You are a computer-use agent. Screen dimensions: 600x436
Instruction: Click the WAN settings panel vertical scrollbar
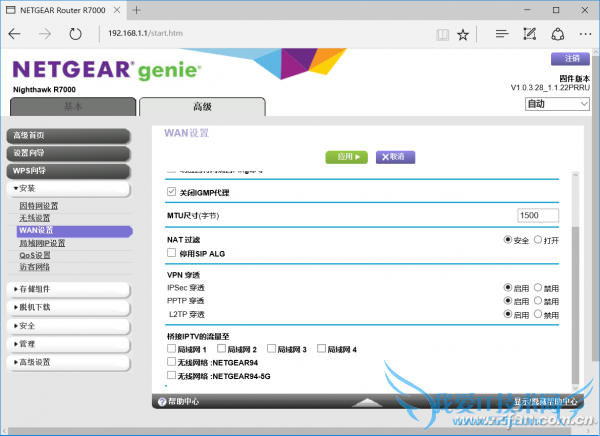click(576, 305)
